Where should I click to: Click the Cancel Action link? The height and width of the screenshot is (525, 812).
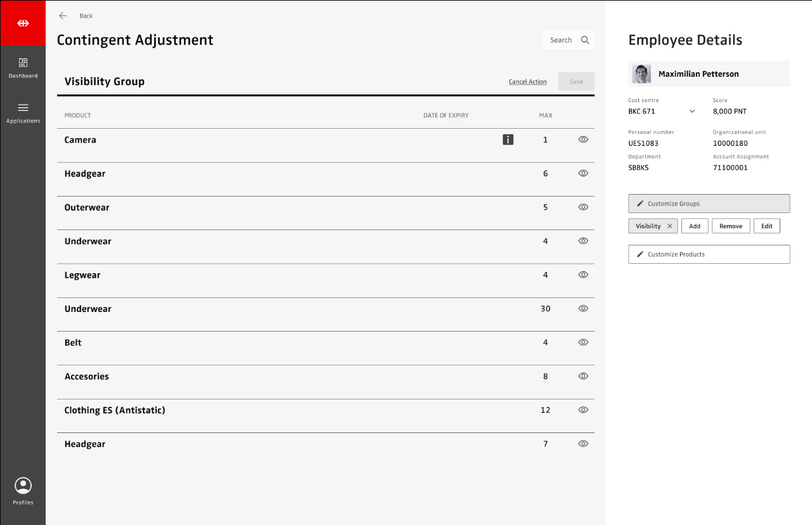click(527, 82)
